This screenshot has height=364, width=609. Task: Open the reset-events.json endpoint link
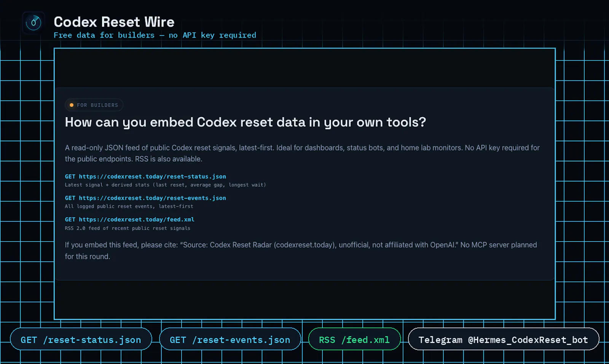[145, 198]
